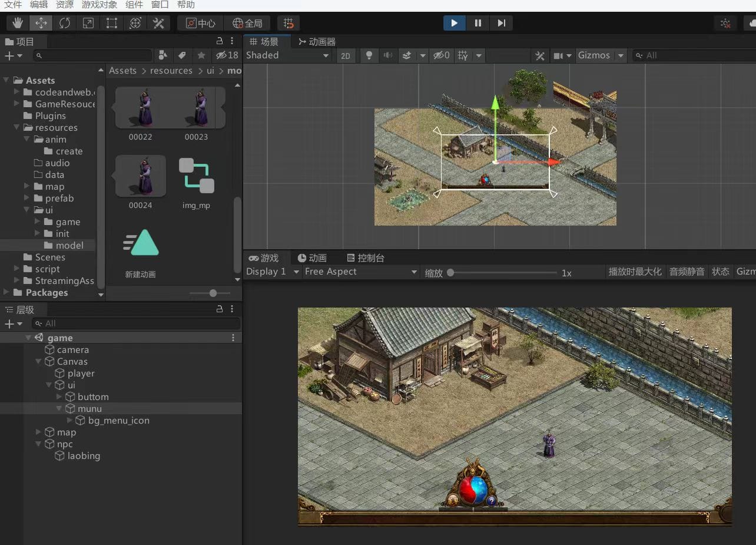Image resolution: width=756 pixels, height=545 pixels.
Task: Toggle scene grid visibility
Action: click(463, 55)
